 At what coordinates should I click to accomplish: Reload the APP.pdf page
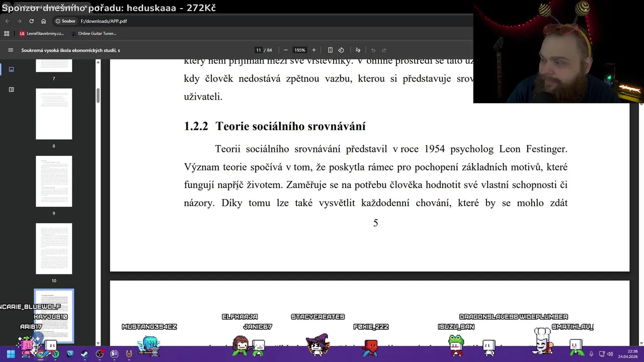coord(31,21)
